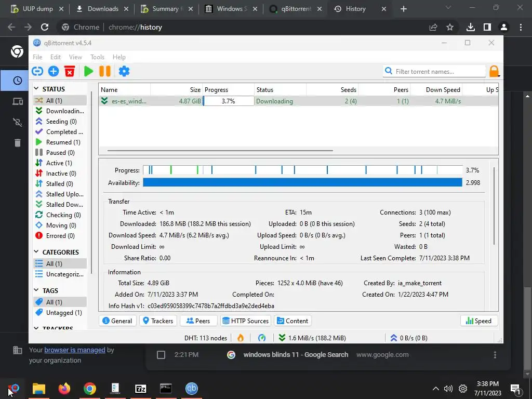Switch to Peers properties tab

(x=198, y=321)
